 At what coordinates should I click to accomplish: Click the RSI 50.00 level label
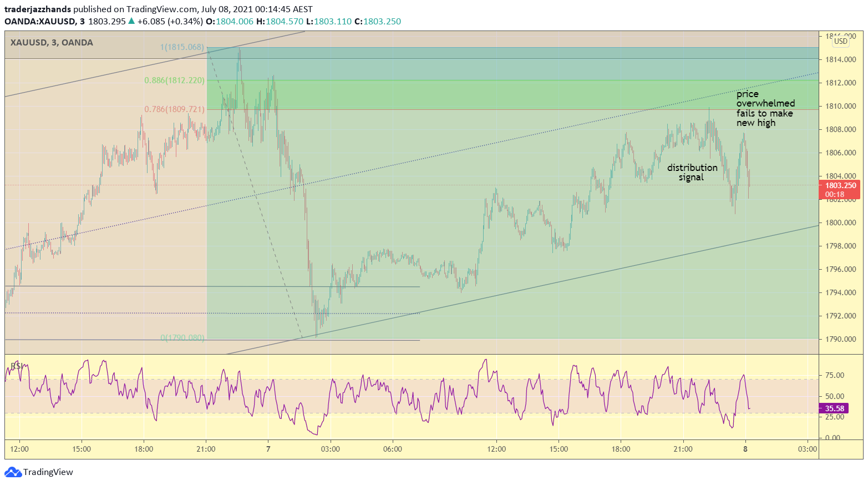[x=835, y=396]
